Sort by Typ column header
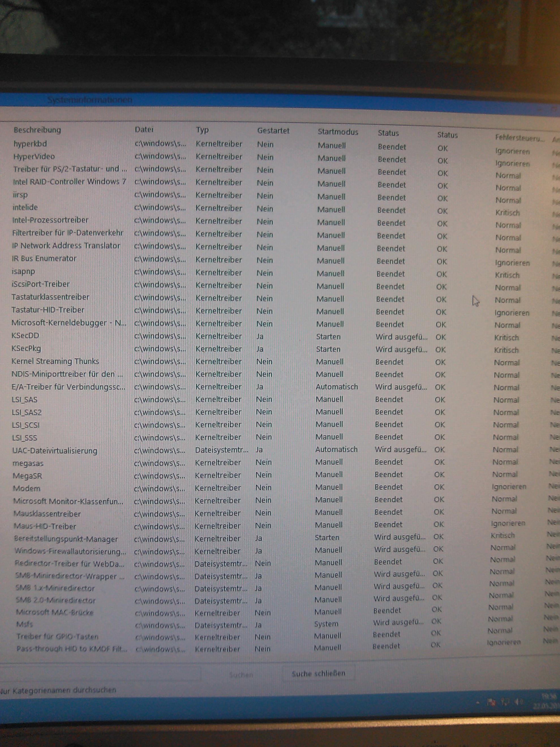560x747 pixels. 202,130
